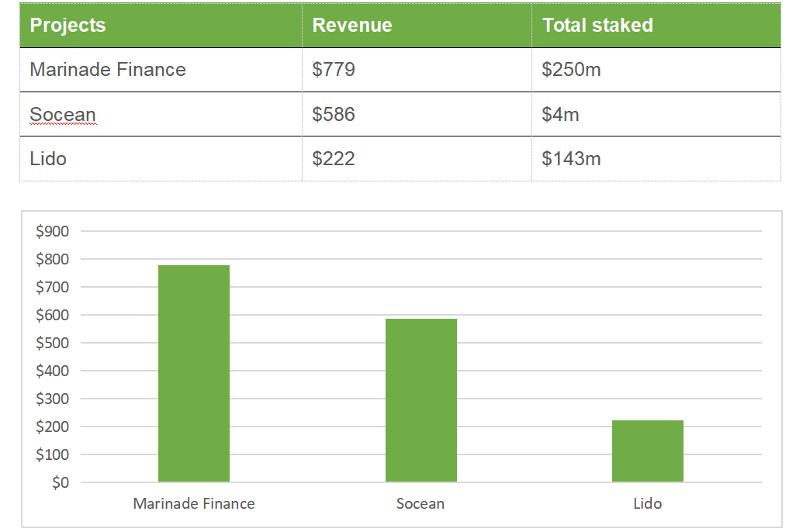Image resolution: width=803 pixels, height=532 pixels.
Task: Click the $900 axis value
Action: (x=52, y=231)
